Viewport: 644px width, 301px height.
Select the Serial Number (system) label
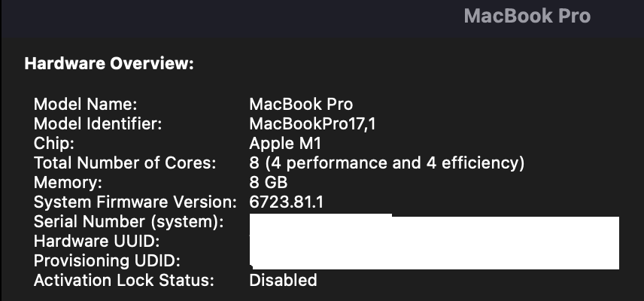click(x=129, y=222)
